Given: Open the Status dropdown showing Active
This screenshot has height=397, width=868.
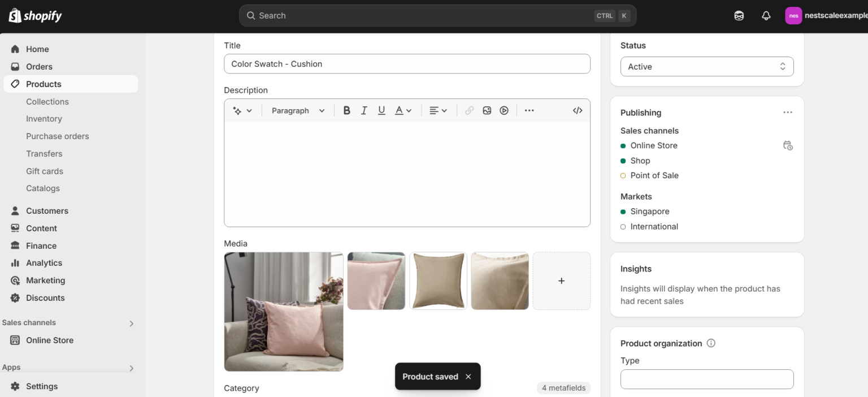Looking at the screenshot, I should pyautogui.click(x=706, y=66).
